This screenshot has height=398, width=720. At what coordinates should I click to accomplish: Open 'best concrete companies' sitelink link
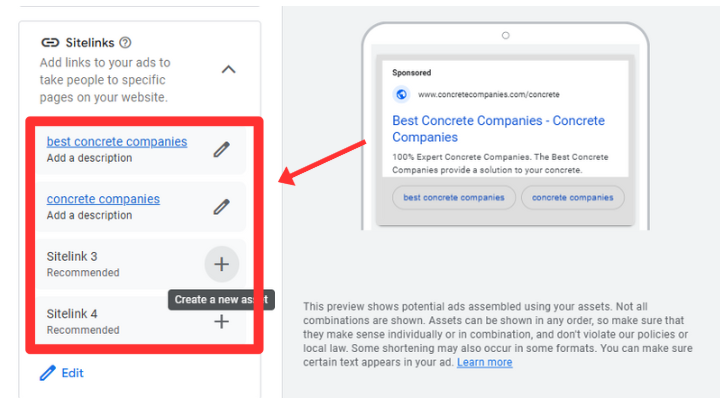point(117,141)
